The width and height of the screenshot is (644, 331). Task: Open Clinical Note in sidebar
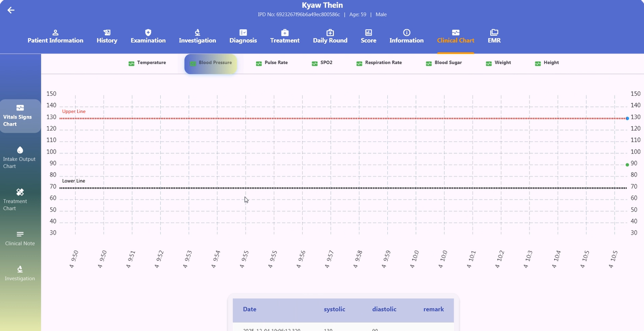20,239
